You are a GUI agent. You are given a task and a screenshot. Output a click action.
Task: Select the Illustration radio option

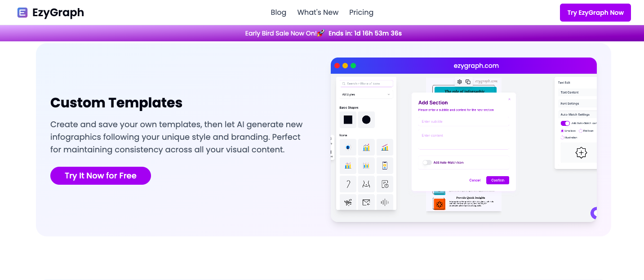[x=562, y=138]
